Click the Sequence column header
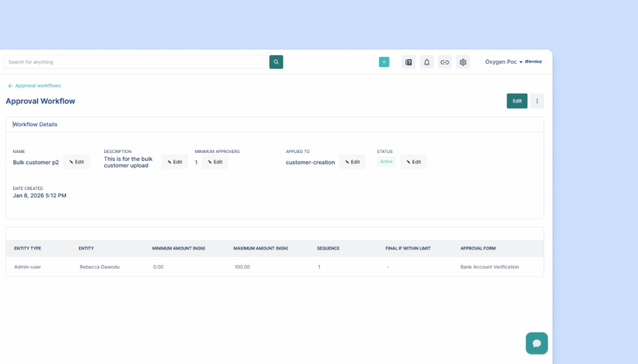 (328, 248)
